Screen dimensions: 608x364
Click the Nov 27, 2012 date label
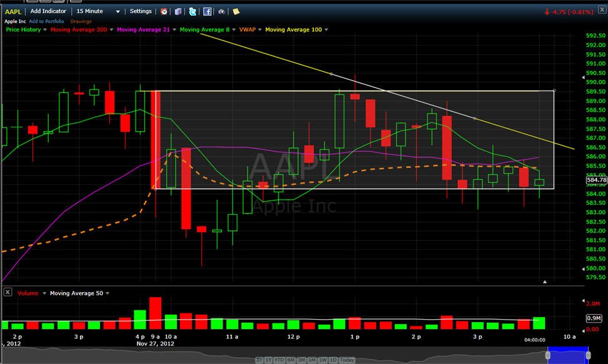[x=155, y=343]
